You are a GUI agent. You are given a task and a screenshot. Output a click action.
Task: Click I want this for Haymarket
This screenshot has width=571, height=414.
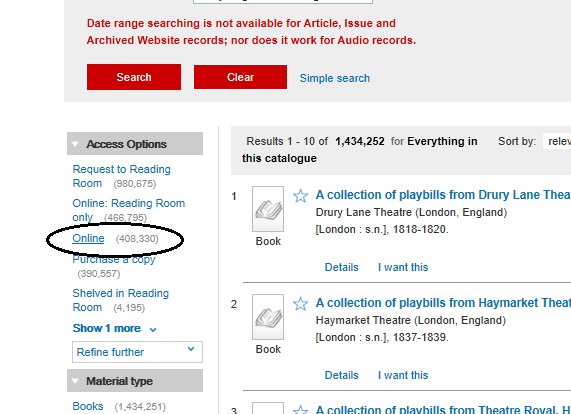(403, 375)
